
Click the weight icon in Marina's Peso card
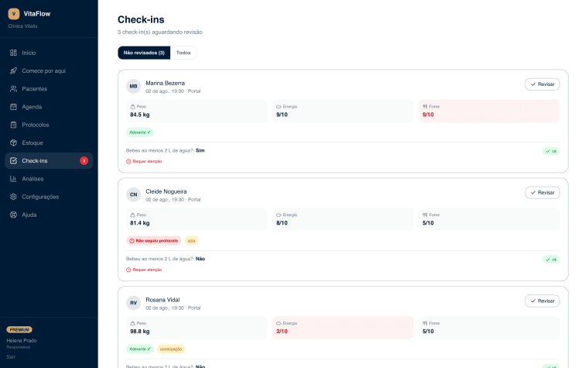click(x=132, y=107)
